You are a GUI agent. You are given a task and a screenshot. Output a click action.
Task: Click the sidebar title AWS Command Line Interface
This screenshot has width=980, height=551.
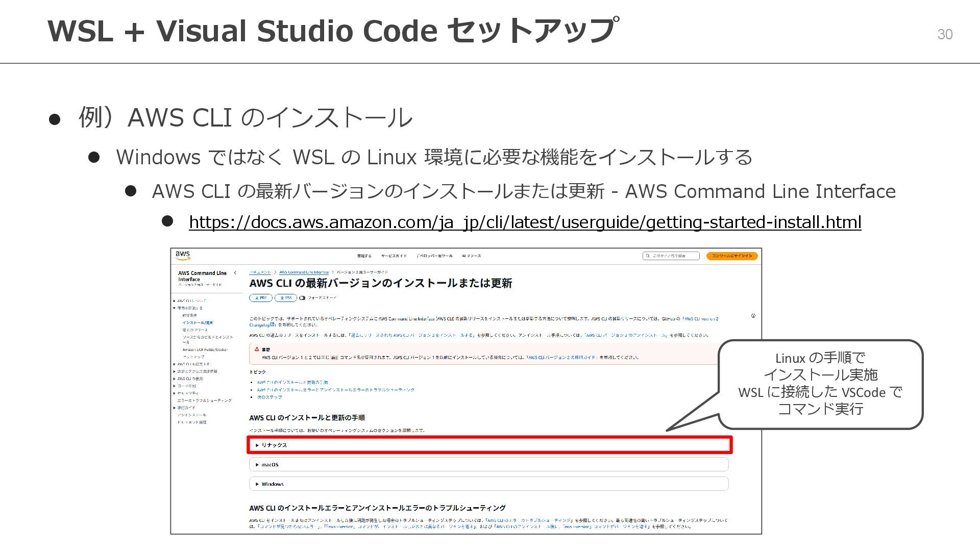coord(203,276)
